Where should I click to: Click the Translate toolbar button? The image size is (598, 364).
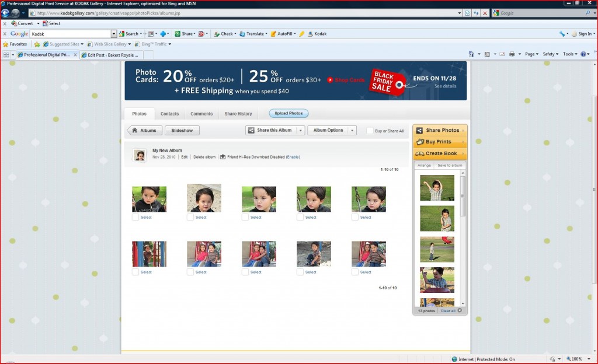[252, 33]
